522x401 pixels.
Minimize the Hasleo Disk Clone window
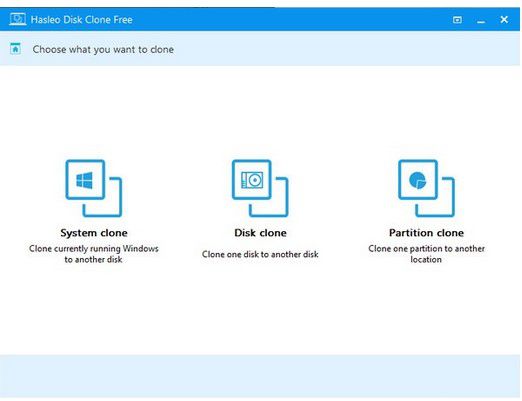[481, 21]
